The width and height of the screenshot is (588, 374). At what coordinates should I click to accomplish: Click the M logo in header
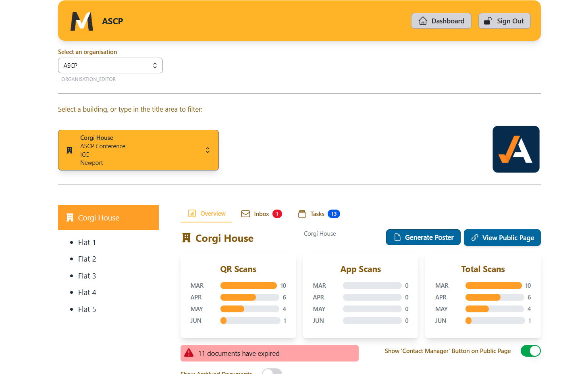point(82,21)
